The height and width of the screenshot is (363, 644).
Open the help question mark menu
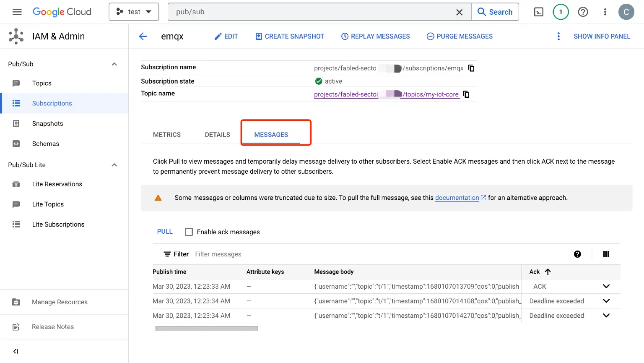pyautogui.click(x=583, y=12)
